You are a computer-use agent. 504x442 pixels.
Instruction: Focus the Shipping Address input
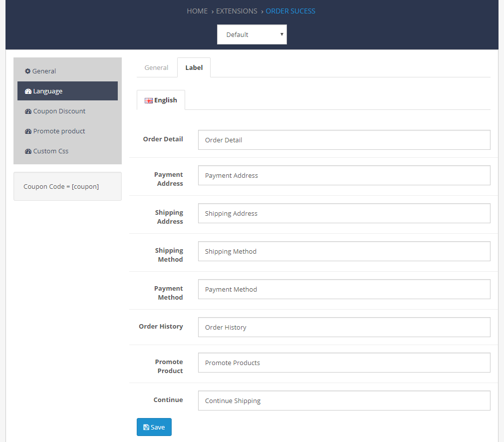344,213
